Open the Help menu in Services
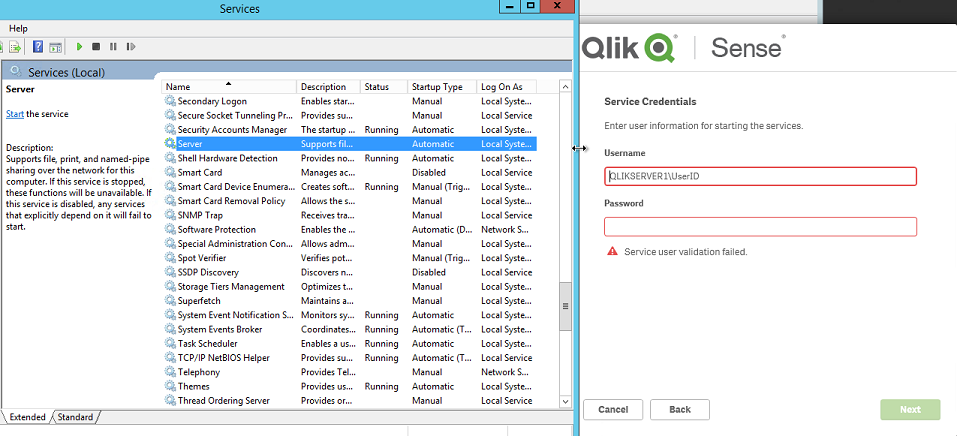The height and width of the screenshot is (436, 957). 18,29
